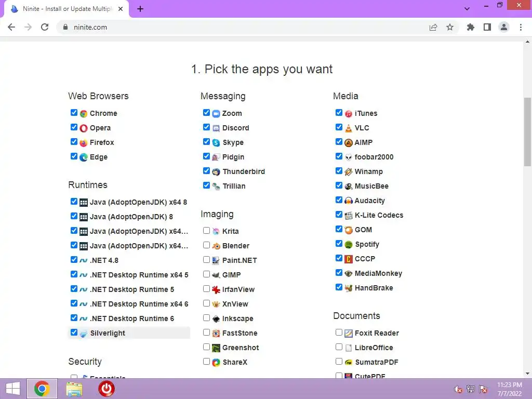The width and height of the screenshot is (532, 399).
Task: Click the iTunes app icon
Action: pos(349,113)
